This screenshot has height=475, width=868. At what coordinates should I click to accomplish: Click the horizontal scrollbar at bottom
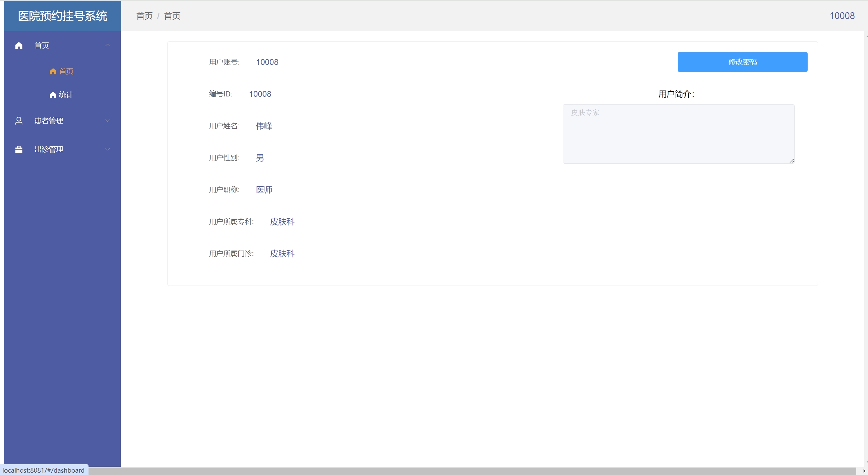click(475, 471)
